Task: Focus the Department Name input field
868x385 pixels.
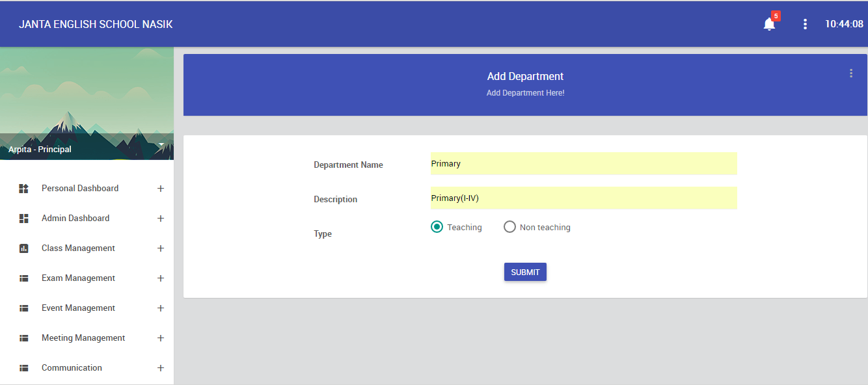Action: pyautogui.click(x=584, y=163)
